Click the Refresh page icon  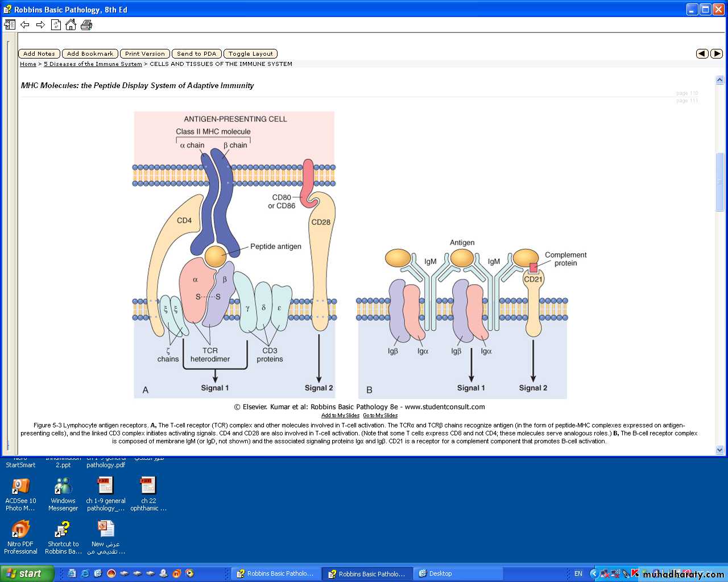point(56,24)
